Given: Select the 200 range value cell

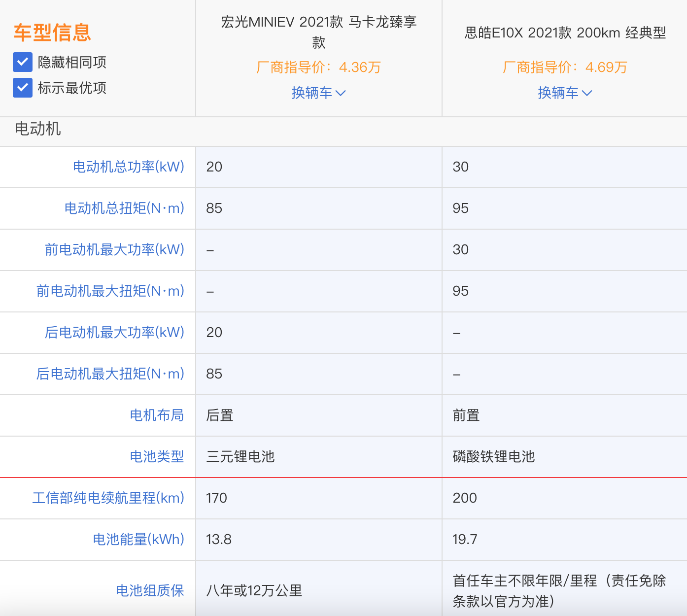Looking at the screenshot, I should point(565,498).
